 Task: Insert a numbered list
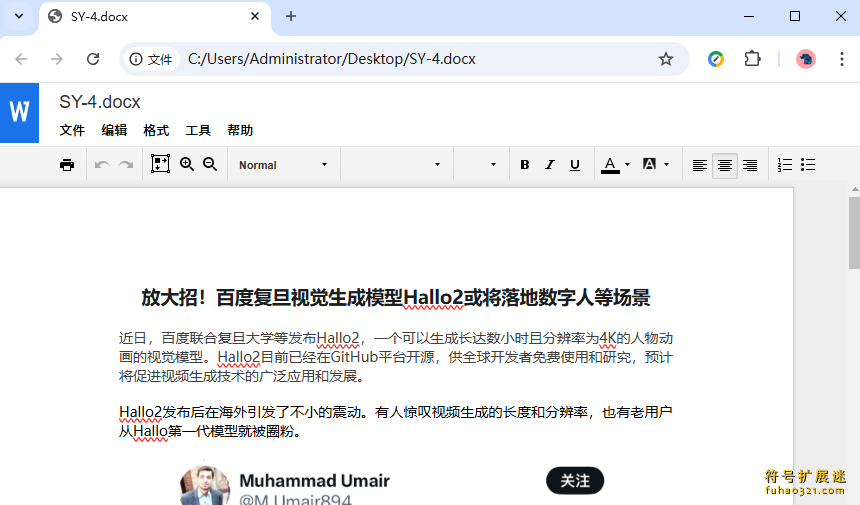785,165
